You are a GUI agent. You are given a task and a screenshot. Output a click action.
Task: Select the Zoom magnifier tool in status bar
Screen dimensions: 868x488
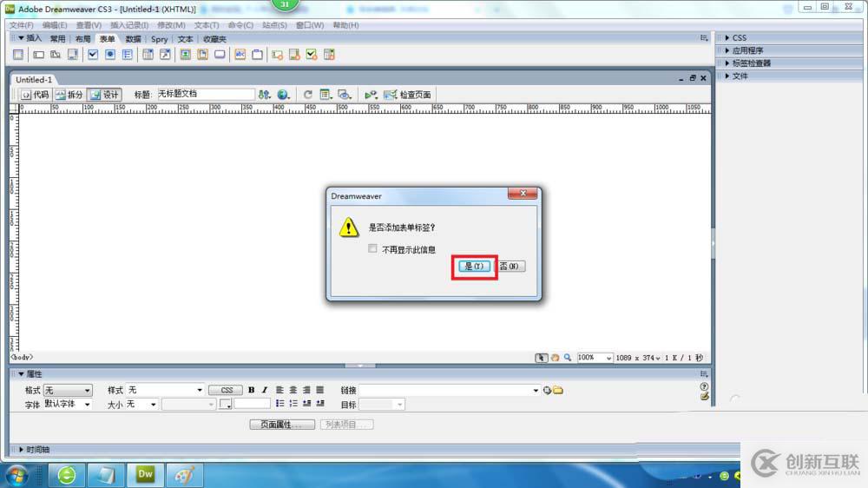click(568, 358)
